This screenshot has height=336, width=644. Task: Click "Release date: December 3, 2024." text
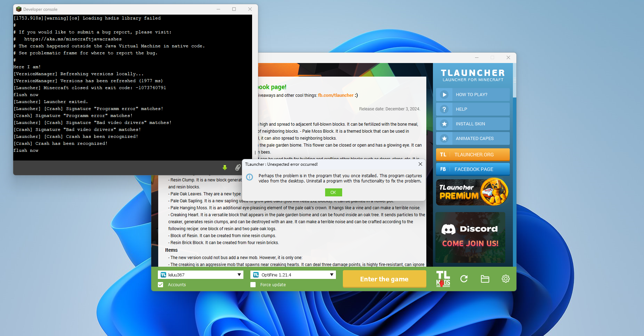pyautogui.click(x=389, y=109)
